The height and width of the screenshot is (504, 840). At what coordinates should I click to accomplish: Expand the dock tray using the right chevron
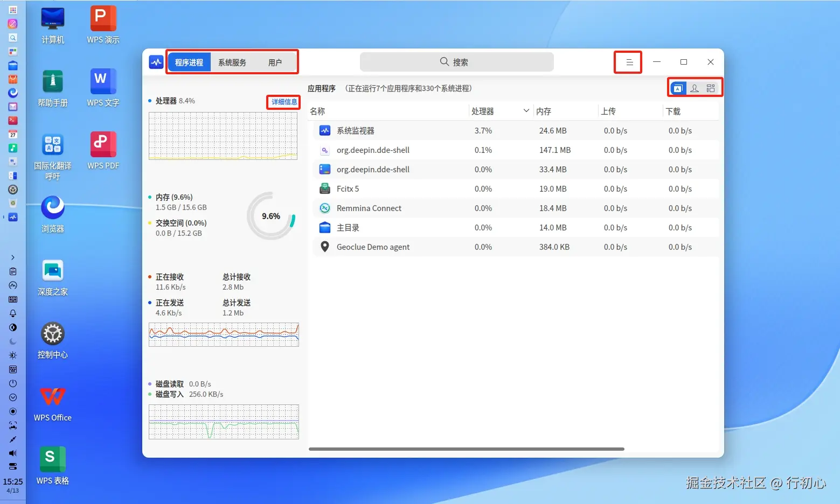pos(13,257)
